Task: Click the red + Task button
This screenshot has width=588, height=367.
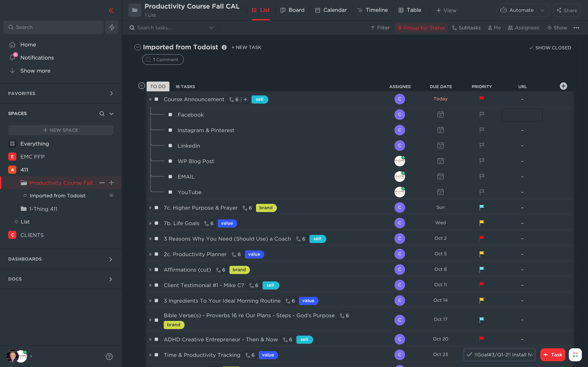Action: 552,355
